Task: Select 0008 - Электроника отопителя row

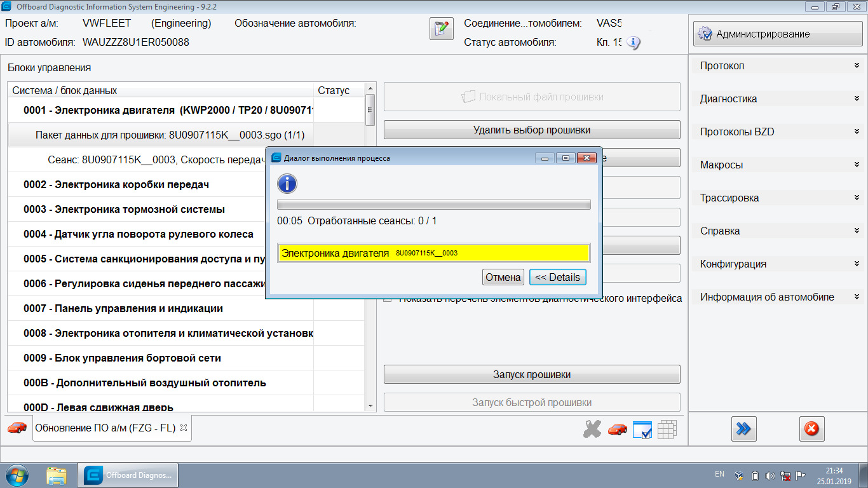Action: pos(186,333)
